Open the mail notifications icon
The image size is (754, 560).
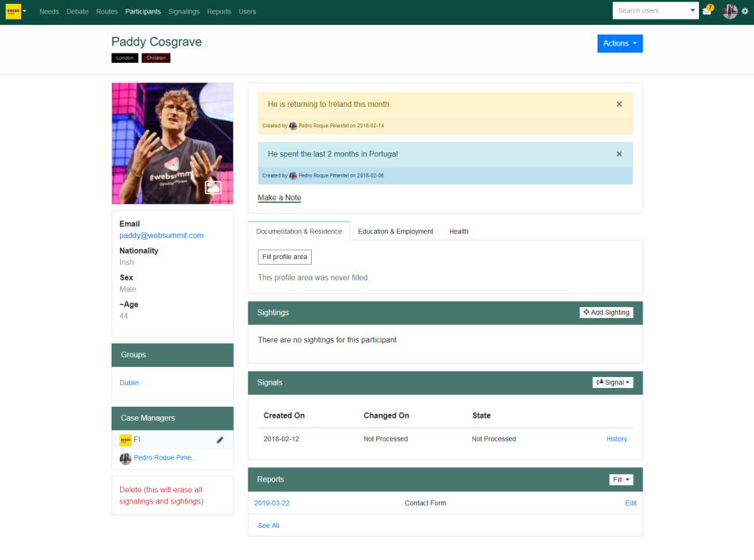click(707, 11)
